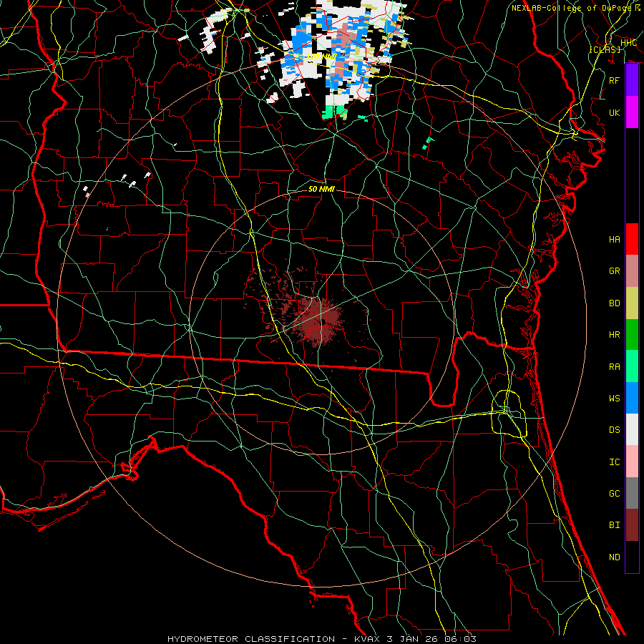Click the 'HHC' product code text
Screen dimensions: 644x644
pyautogui.click(x=628, y=43)
